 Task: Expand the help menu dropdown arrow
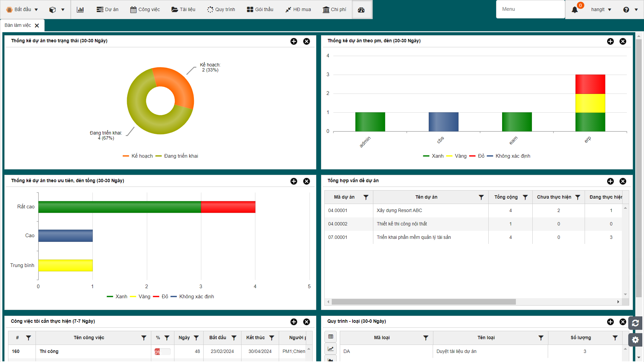[636, 10]
